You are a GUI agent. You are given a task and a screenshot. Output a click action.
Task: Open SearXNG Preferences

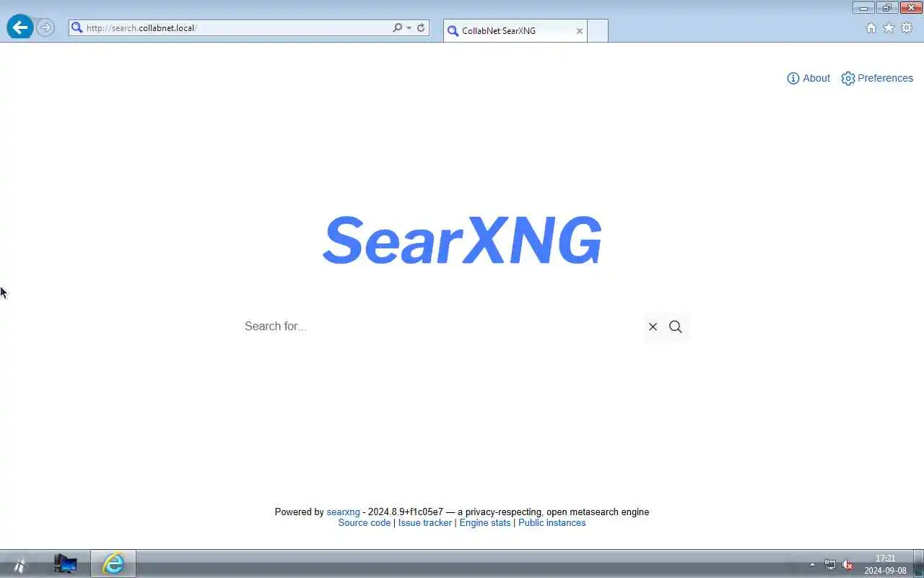877,78
